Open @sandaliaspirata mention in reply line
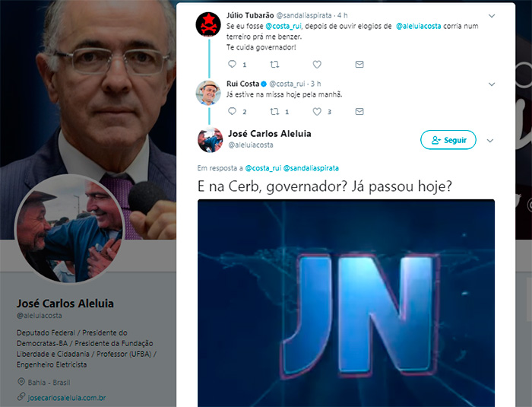532x407 pixels. (311, 168)
